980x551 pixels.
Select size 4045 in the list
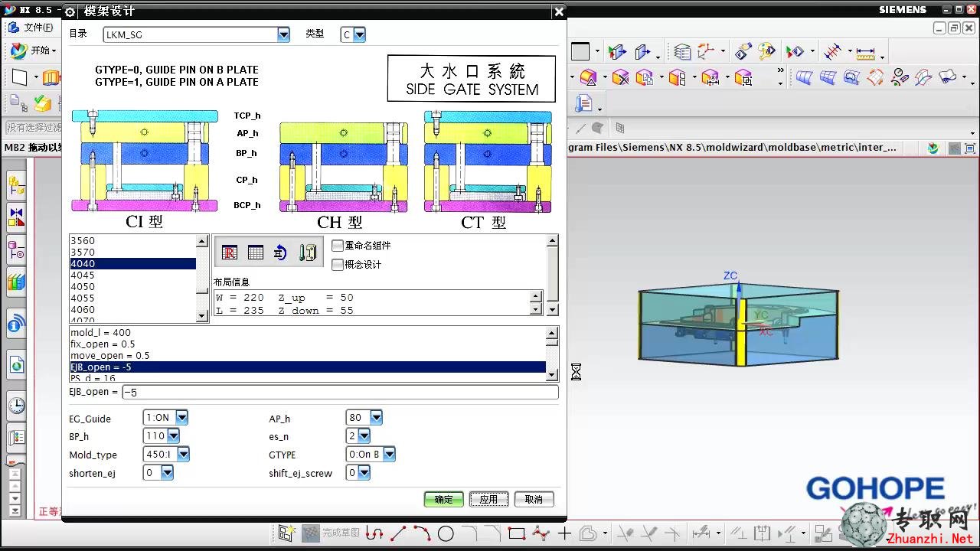pyautogui.click(x=132, y=275)
